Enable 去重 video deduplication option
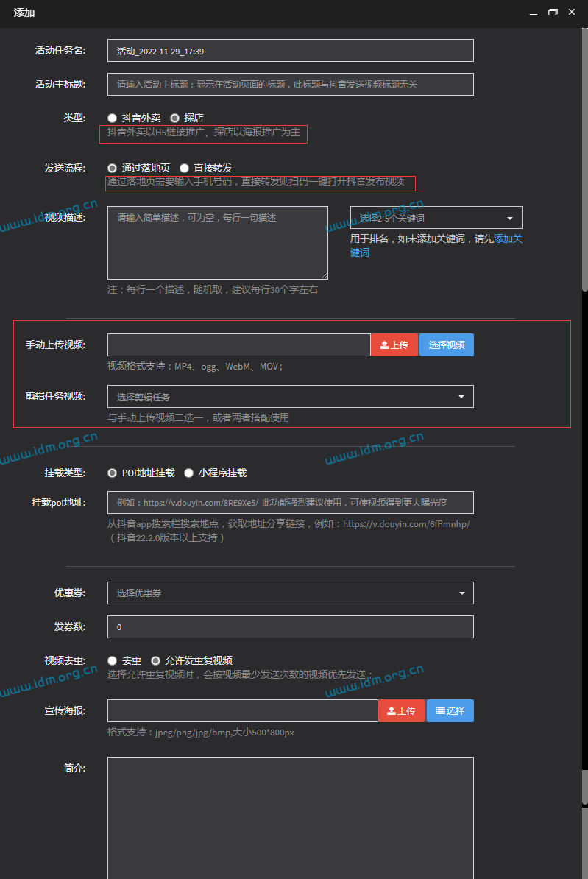The width and height of the screenshot is (588, 879). coord(112,661)
